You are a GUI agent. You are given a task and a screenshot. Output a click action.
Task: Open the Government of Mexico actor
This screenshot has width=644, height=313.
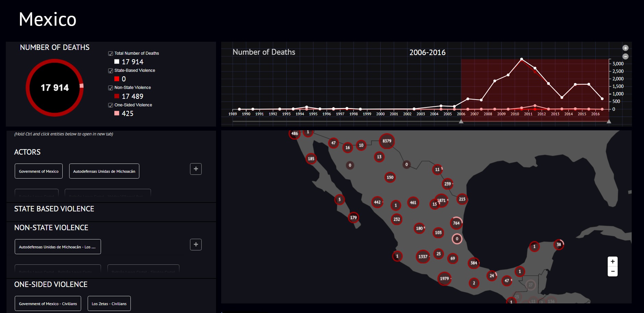coord(39,171)
